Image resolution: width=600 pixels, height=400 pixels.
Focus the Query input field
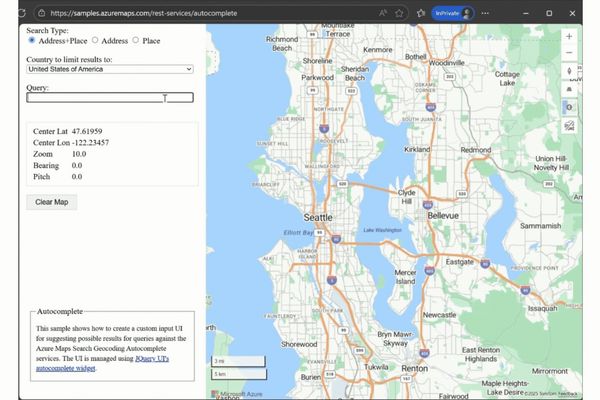coord(110,98)
